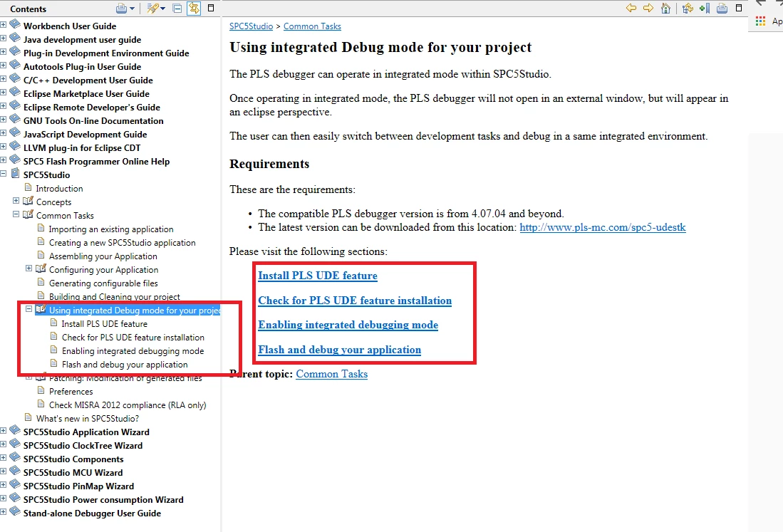The image size is (783, 532).
Task: Follow the Parent topic Common Tasks link
Action: click(x=331, y=374)
